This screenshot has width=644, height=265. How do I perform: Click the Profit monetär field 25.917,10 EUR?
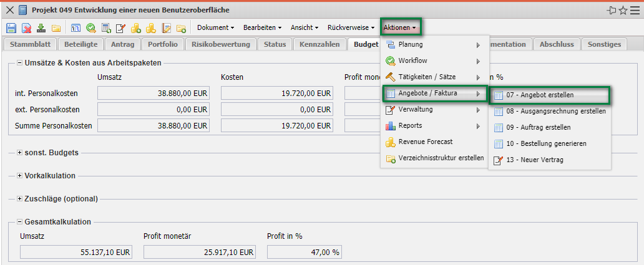pyautogui.click(x=200, y=253)
